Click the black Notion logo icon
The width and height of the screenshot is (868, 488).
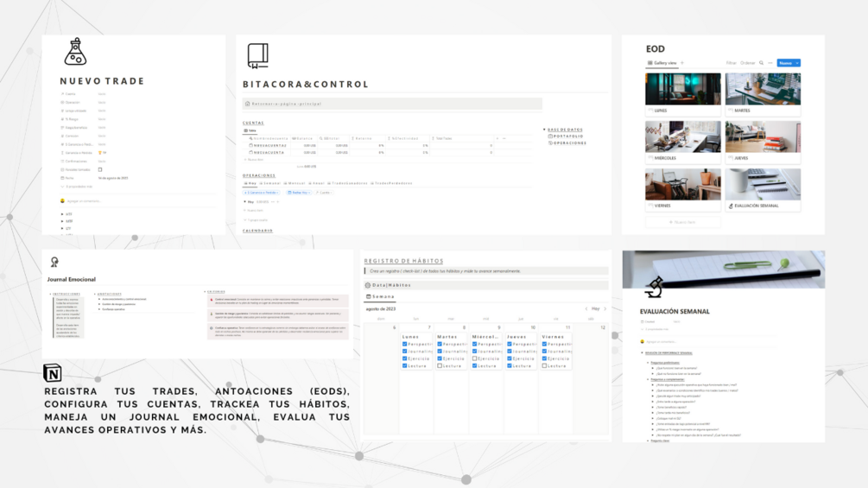[x=53, y=373]
